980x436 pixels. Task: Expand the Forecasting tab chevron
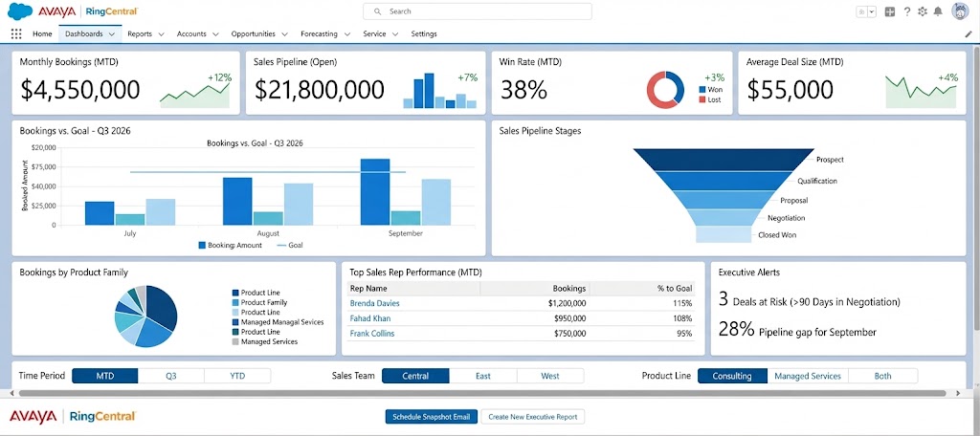[345, 34]
